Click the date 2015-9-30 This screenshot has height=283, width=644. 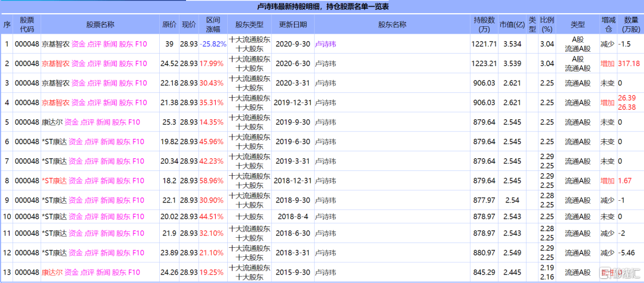click(292, 272)
